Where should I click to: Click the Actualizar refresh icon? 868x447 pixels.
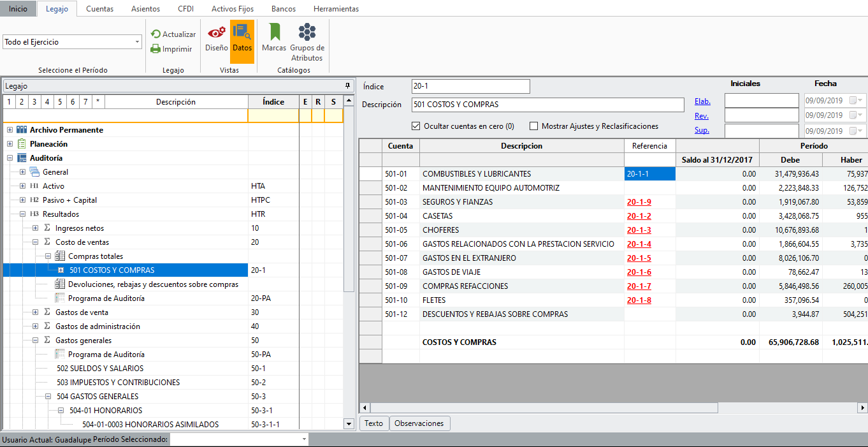point(156,34)
